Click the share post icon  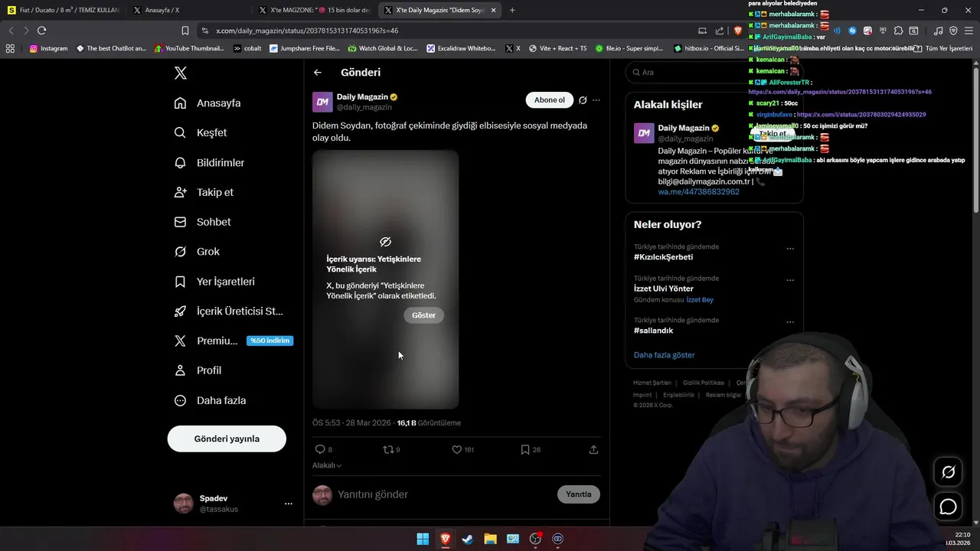pyautogui.click(x=593, y=450)
